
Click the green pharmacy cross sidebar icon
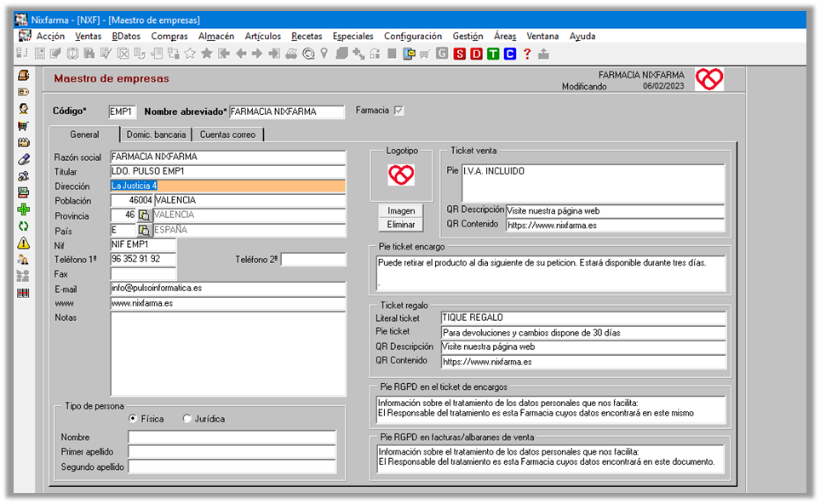click(24, 209)
